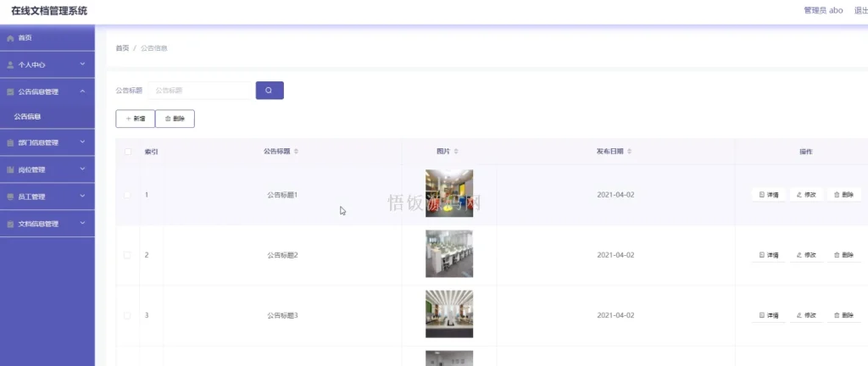This screenshot has height=366, width=868.
Task: Click the 公告标题1 cell
Action: [282, 195]
